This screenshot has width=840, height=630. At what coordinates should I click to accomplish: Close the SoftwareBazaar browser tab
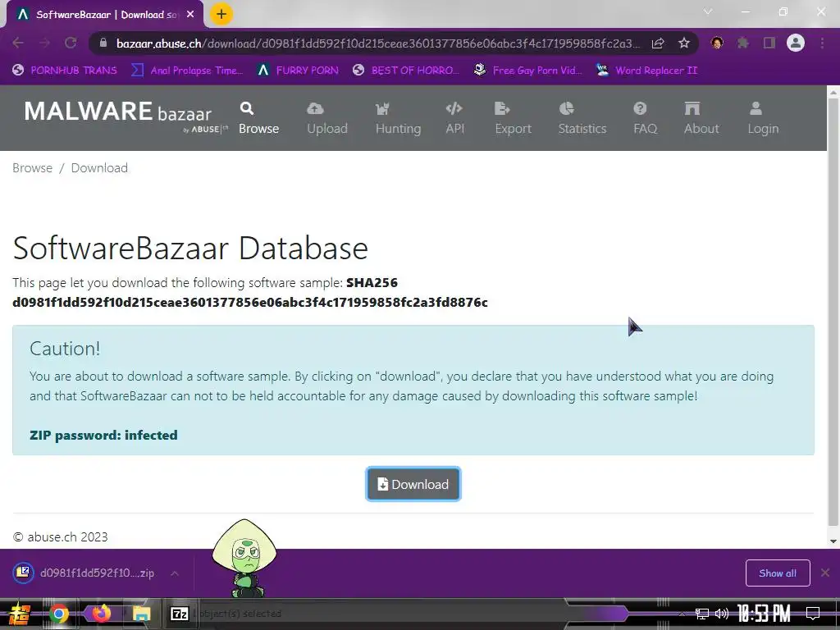190,15
